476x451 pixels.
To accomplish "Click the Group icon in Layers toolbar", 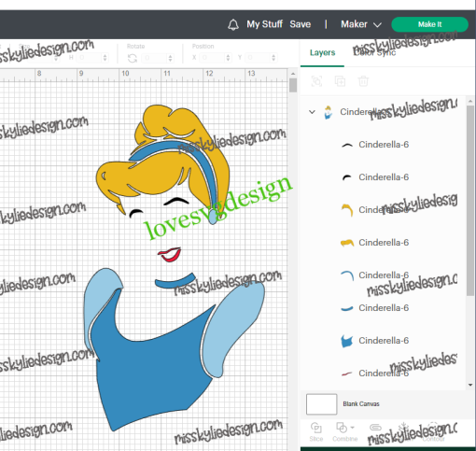I will point(316,81).
